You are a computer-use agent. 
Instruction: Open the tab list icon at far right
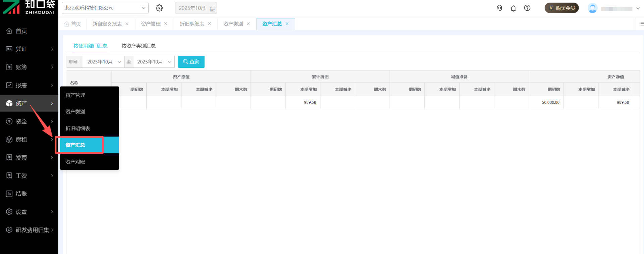pos(641,24)
